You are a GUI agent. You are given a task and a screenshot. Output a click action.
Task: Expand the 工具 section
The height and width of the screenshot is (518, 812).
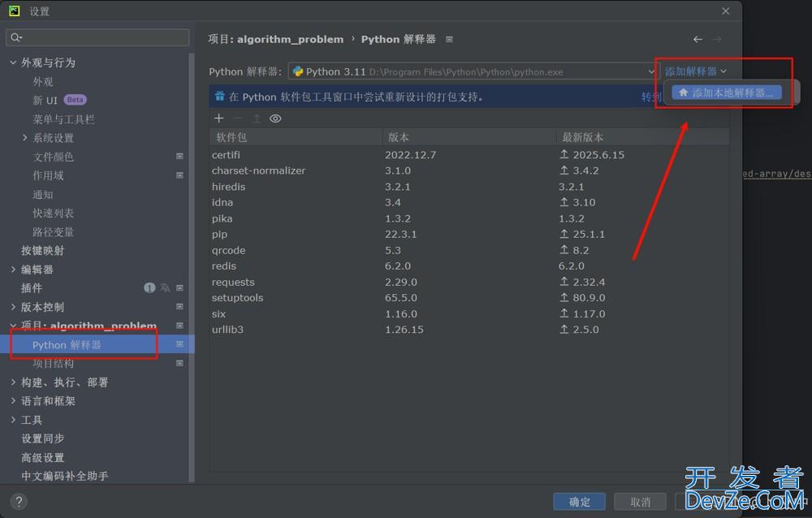pyautogui.click(x=13, y=420)
